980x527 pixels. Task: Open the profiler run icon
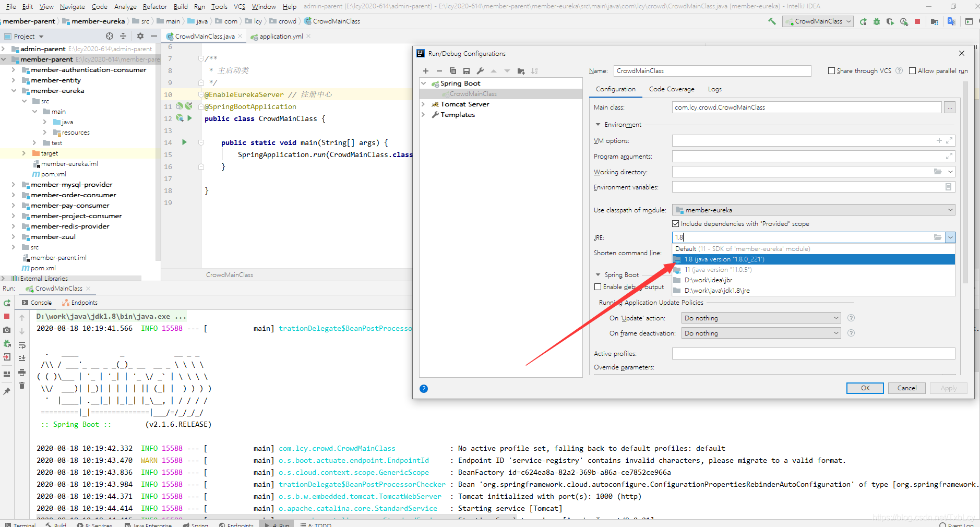tap(904, 21)
